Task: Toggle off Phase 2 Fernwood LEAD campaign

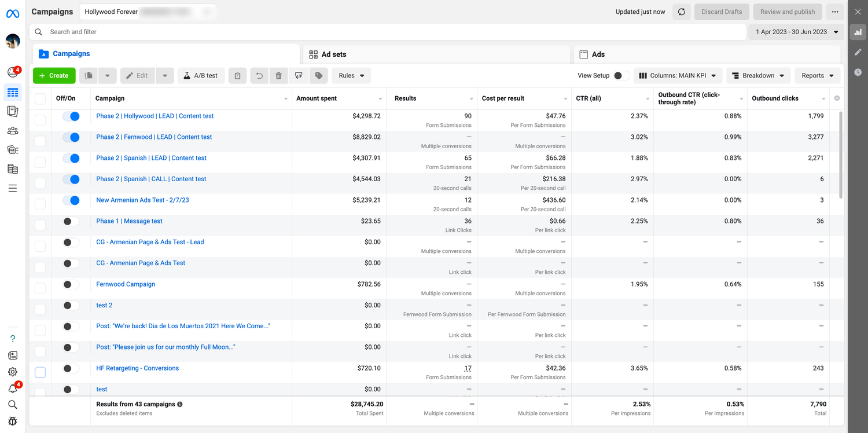Action: coord(71,137)
